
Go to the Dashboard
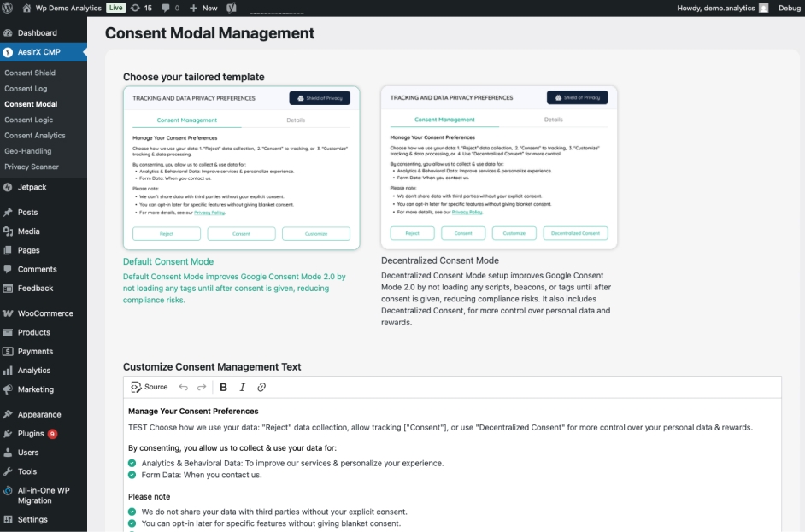(x=37, y=32)
